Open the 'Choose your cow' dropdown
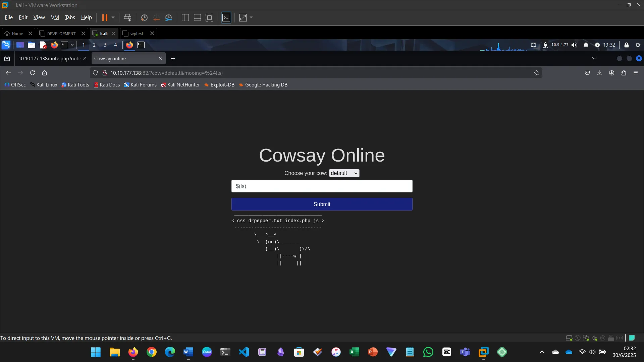Viewport: 644px width, 362px height. click(x=344, y=173)
